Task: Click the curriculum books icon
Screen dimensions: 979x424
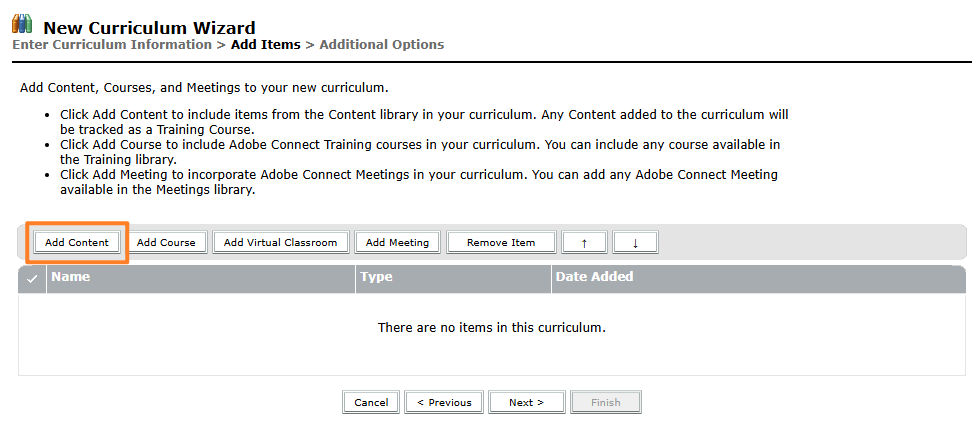Action: point(22,24)
